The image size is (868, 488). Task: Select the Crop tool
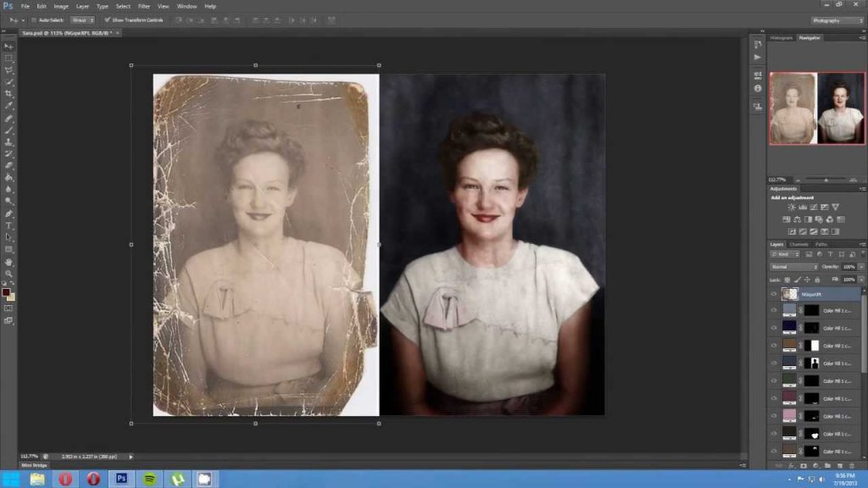point(8,94)
